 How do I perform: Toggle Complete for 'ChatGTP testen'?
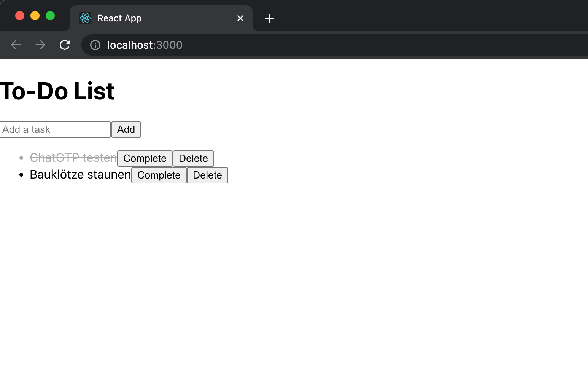145,158
